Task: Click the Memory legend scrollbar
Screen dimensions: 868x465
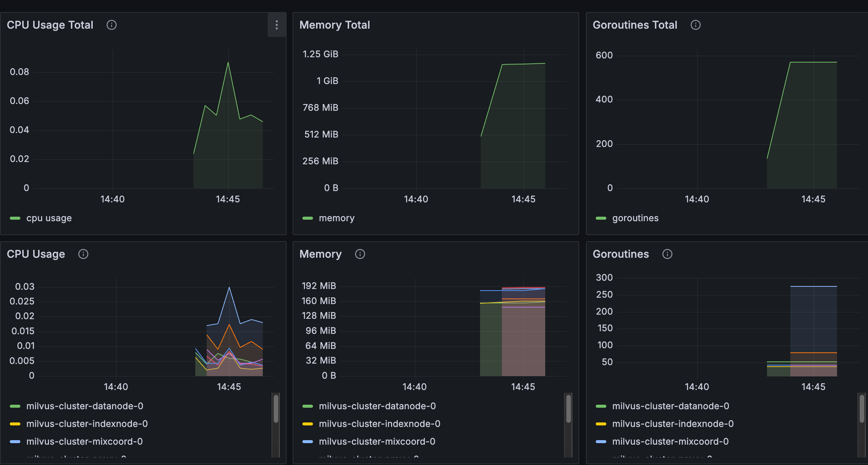Action: click(568, 408)
